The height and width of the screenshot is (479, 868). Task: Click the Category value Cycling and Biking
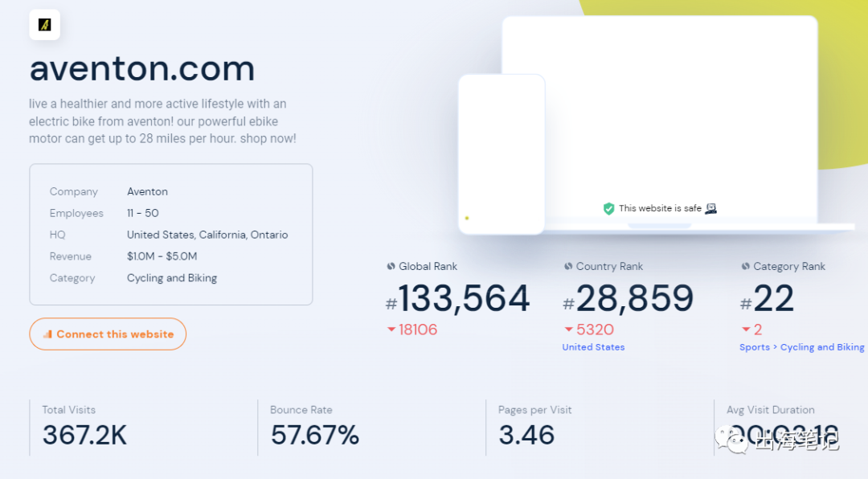[172, 278]
